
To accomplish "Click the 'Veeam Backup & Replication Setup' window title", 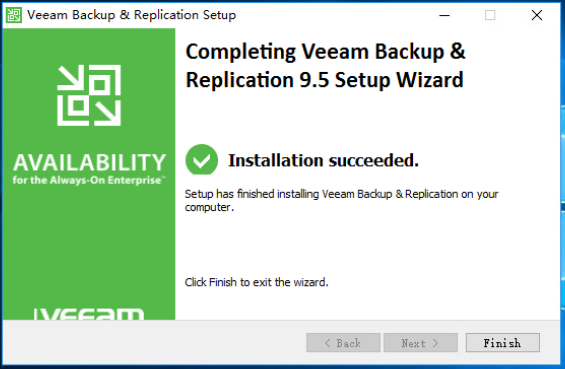I will (132, 15).
